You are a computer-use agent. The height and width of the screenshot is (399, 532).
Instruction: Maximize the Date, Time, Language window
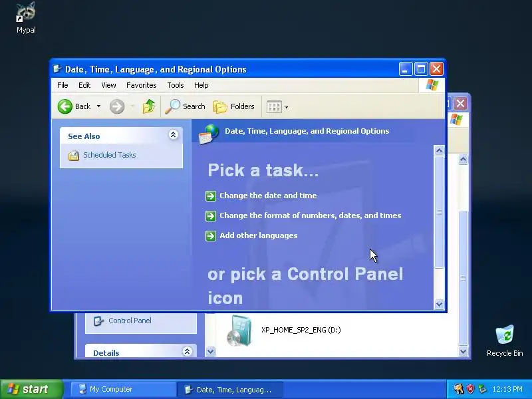pyautogui.click(x=421, y=69)
